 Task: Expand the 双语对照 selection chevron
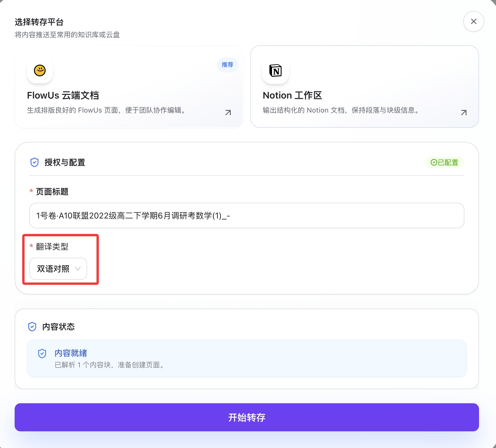[78, 269]
